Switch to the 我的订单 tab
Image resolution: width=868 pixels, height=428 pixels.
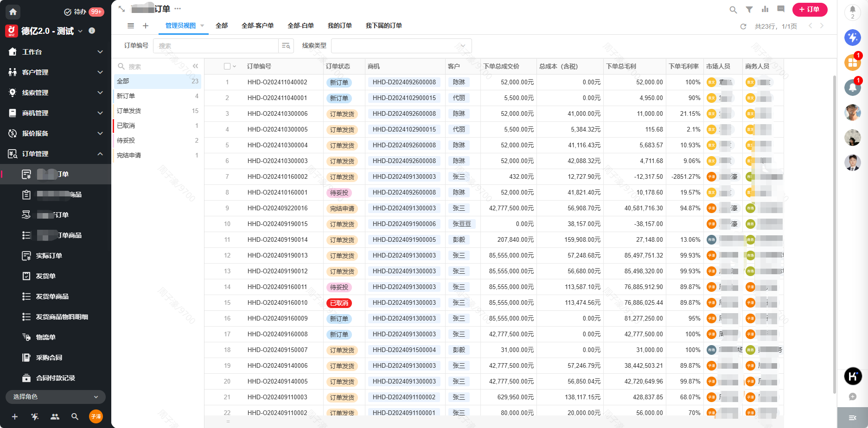coord(340,26)
